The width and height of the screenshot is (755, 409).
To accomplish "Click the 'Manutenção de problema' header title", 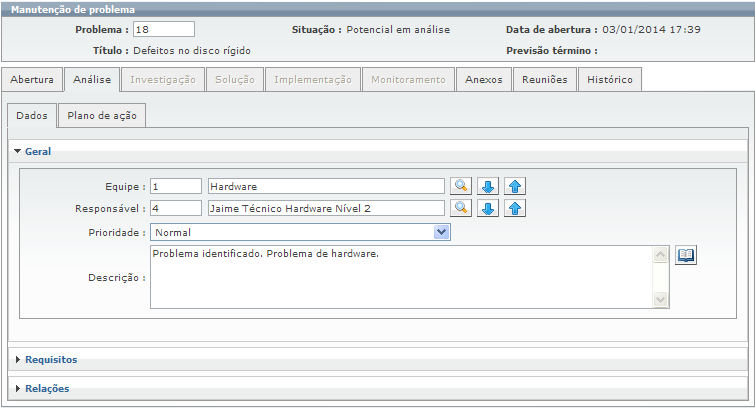I will [73, 10].
